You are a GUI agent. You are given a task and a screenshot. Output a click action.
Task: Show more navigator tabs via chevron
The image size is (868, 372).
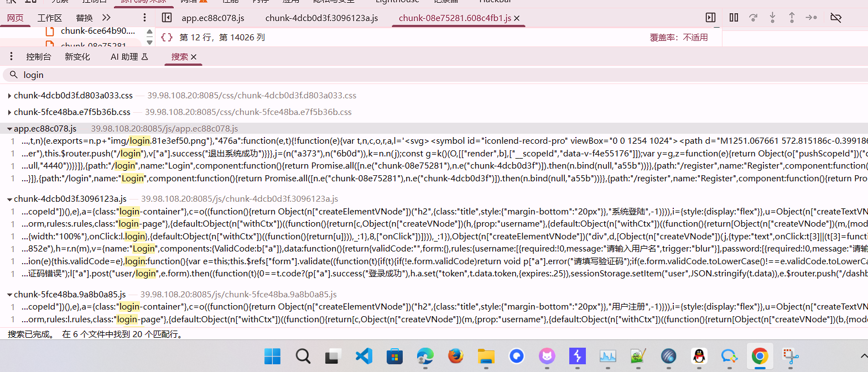pos(106,18)
